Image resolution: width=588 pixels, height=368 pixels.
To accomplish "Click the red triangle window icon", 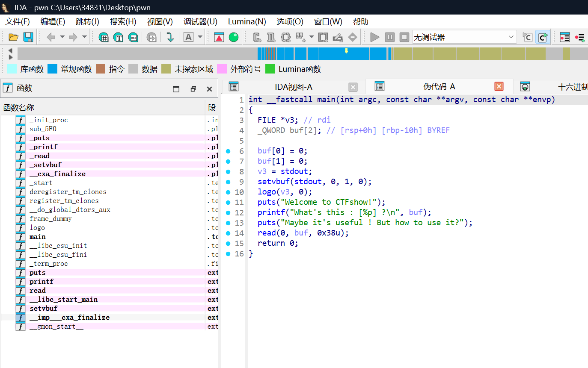I will coord(219,37).
